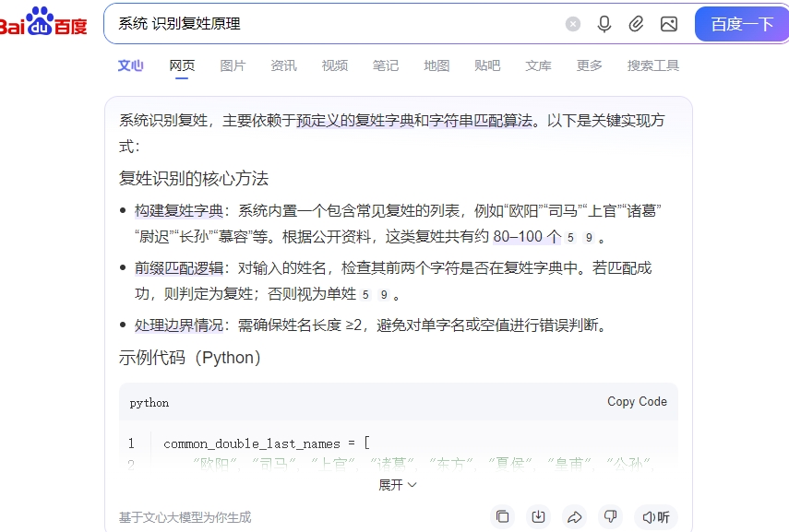Copy the AI answer with copy icon
Viewport: 789px width, 532px height.
pos(502,516)
